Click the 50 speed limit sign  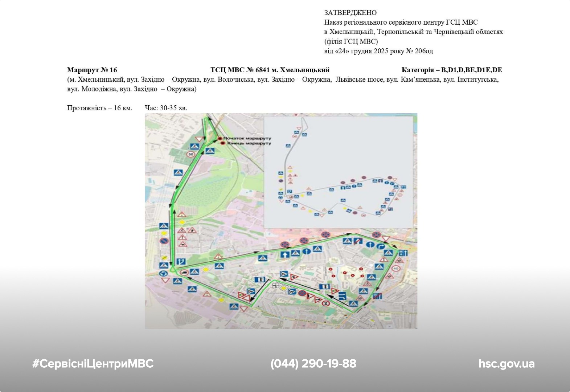pyautogui.click(x=191, y=155)
